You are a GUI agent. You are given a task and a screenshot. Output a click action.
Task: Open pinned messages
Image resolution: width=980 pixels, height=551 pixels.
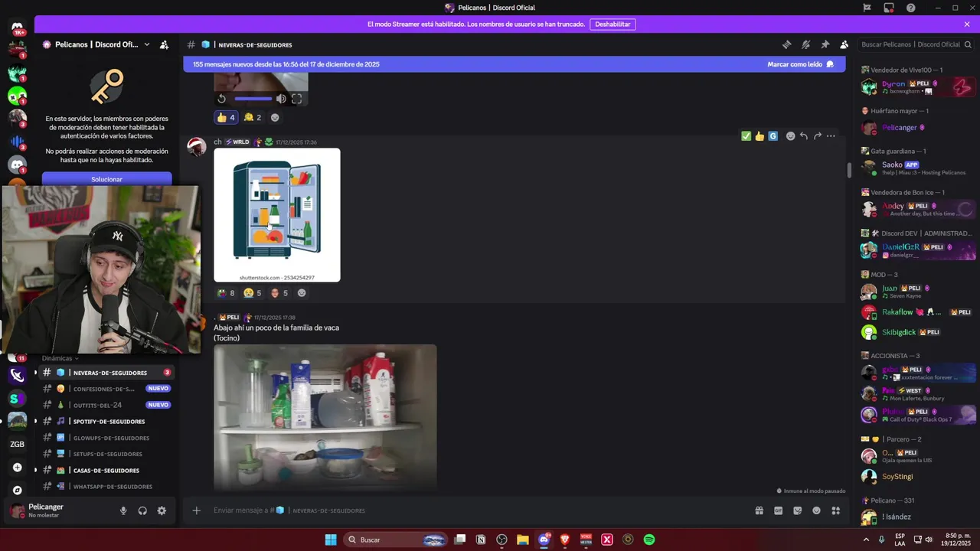tap(825, 44)
